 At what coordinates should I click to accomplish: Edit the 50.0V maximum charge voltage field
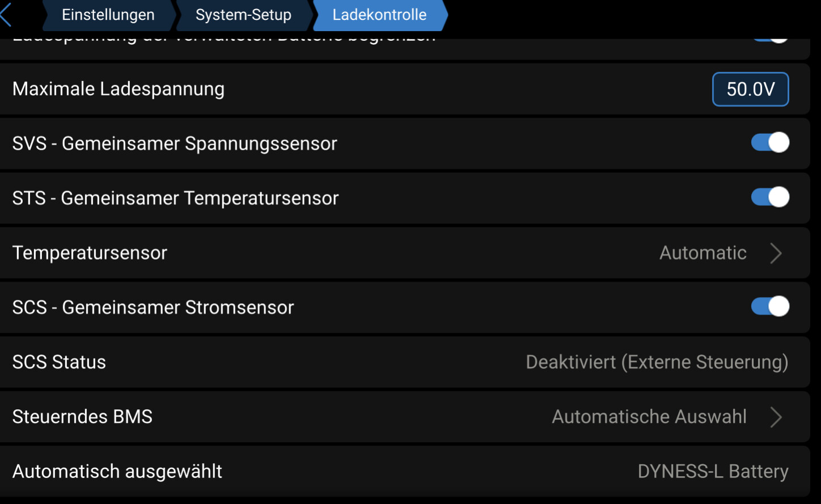(x=750, y=89)
